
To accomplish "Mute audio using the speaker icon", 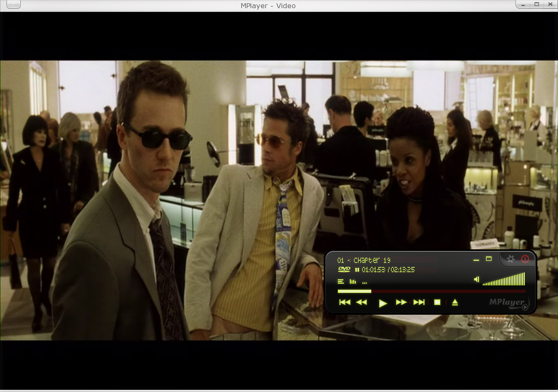I will pyautogui.click(x=476, y=280).
